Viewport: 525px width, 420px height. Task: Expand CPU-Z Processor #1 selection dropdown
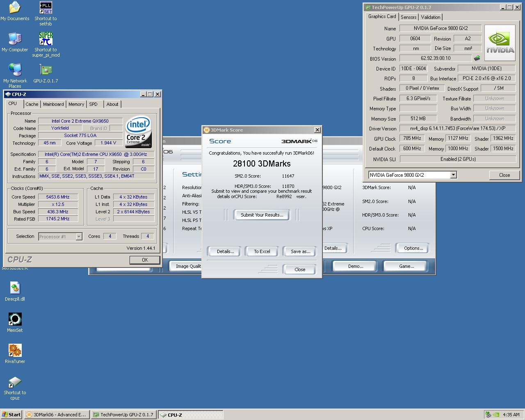point(79,237)
